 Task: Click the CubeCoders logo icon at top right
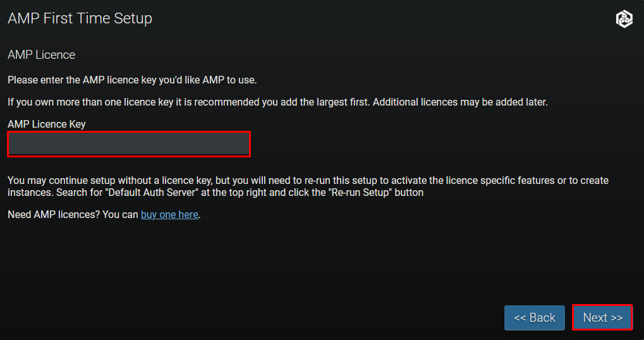[624, 19]
